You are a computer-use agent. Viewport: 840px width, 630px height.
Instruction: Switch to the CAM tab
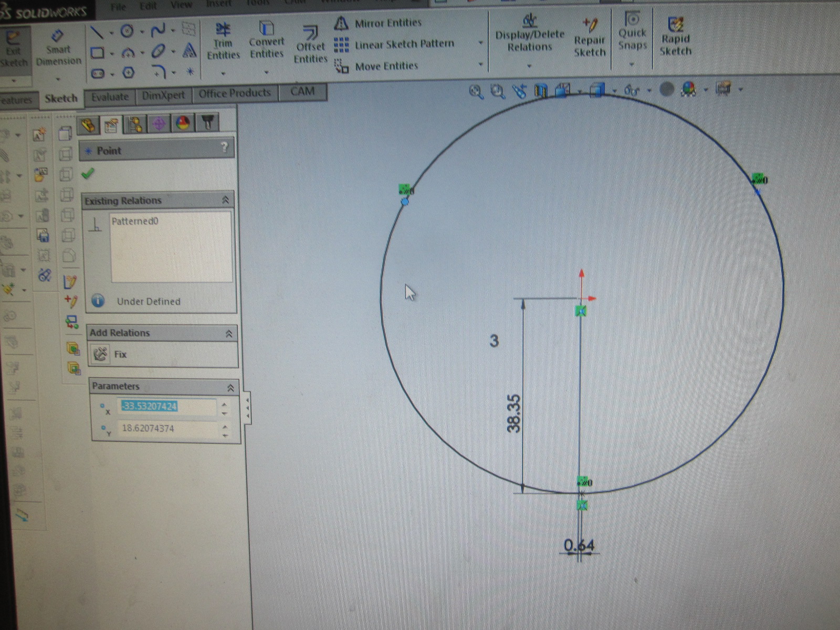303,91
